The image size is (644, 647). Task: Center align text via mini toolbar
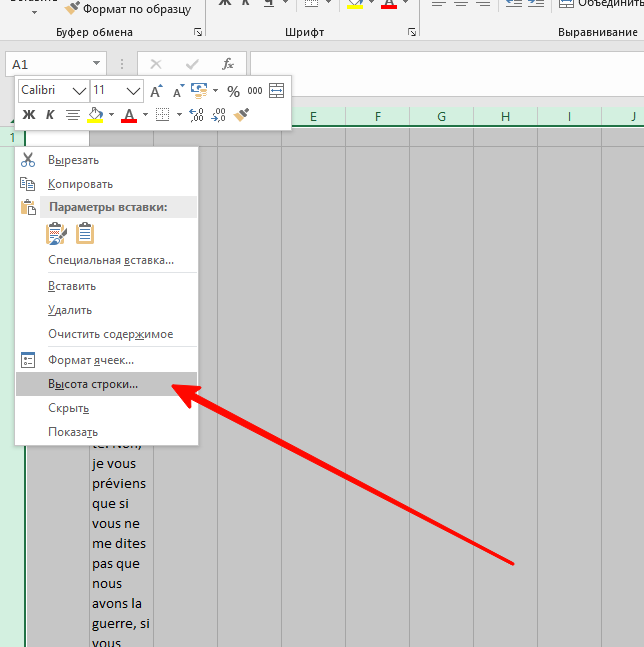[73, 115]
